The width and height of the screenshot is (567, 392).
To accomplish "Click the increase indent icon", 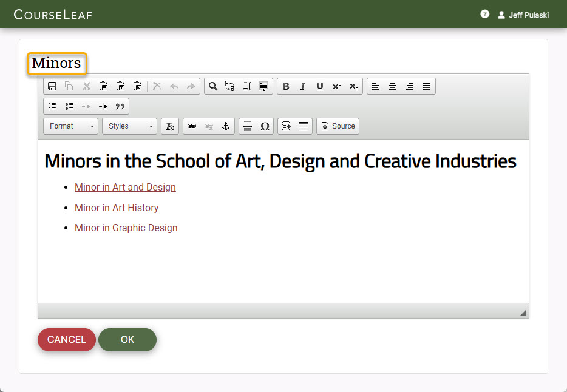I will pos(103,106).
